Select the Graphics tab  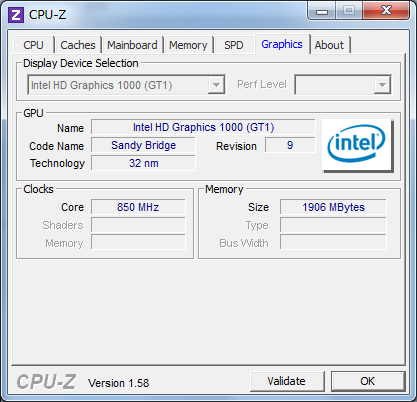[282, 44]
